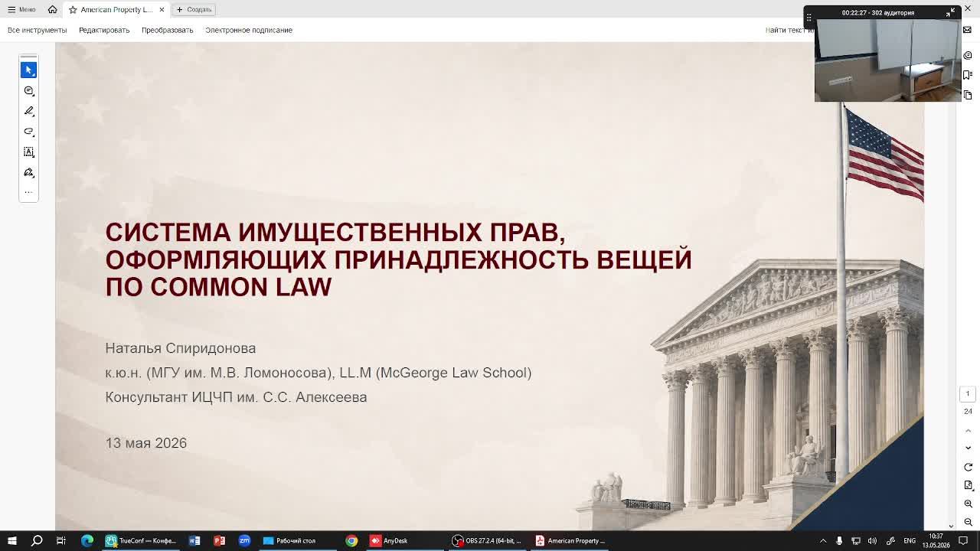Open the Меню menu
980x551 pixels.
click(x=21, y=9)
